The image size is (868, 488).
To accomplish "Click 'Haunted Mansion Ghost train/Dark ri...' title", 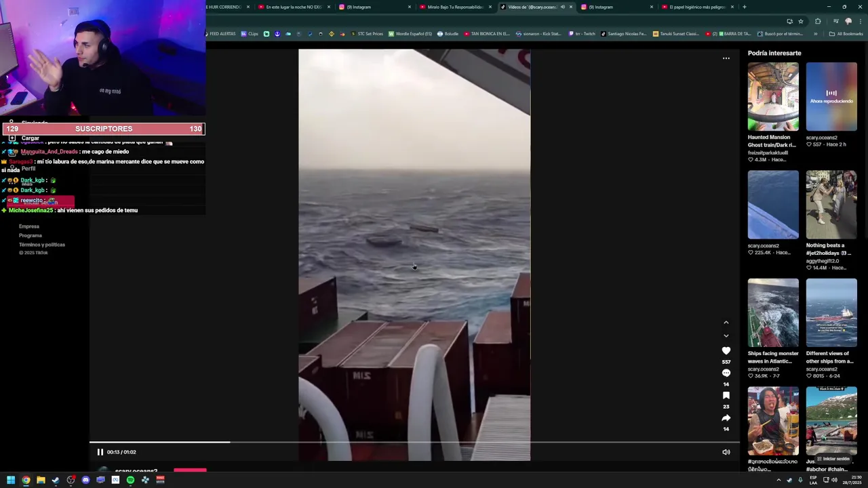I will 772,141.
